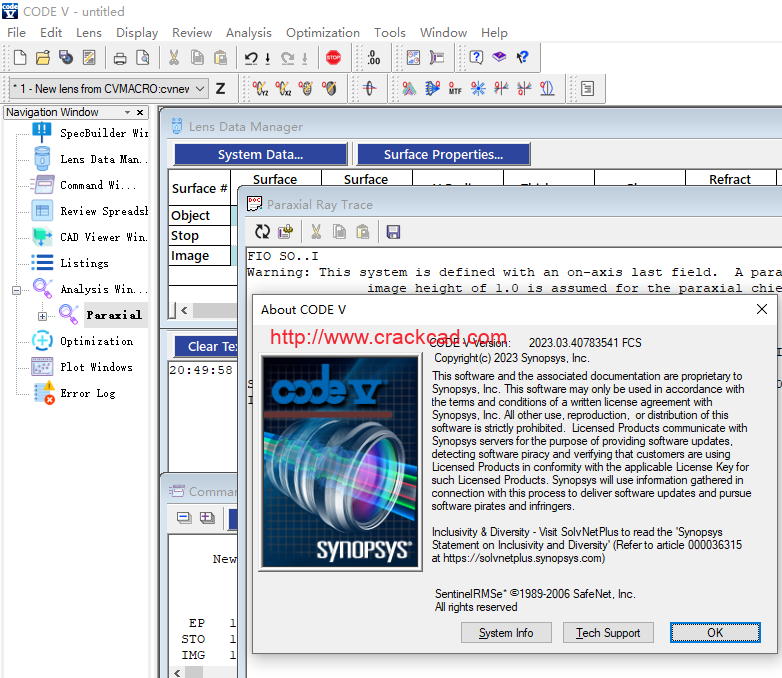Click the Quick MTF analysis icon
The width and height of the screenshot is (782, 678).
click(x=455, y=89)
